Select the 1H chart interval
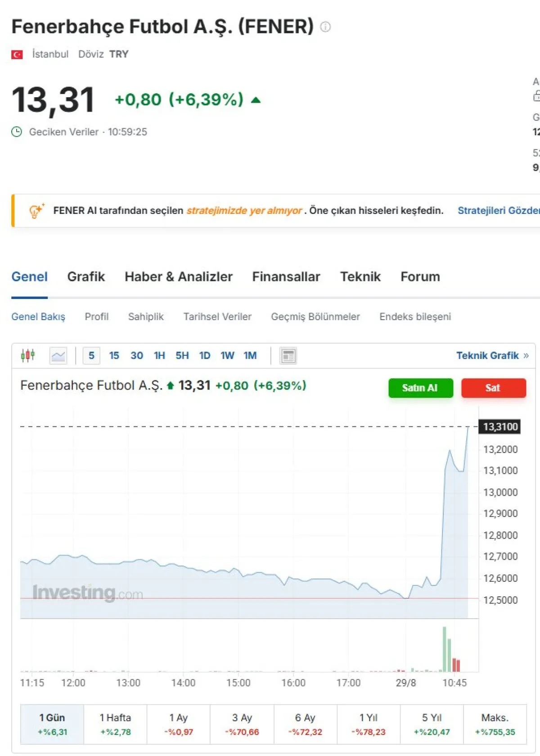The width and height of the screenshot is (540, 756). coord(159,356)
